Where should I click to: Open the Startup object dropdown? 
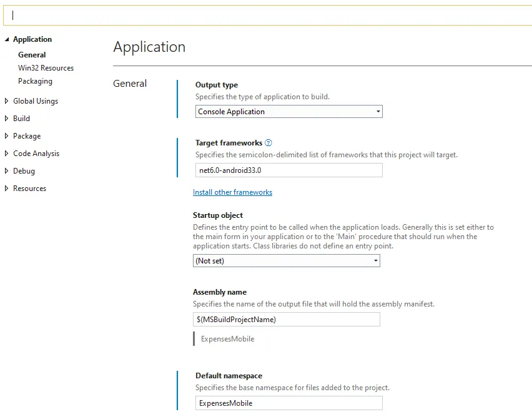[x=286, y=261]
